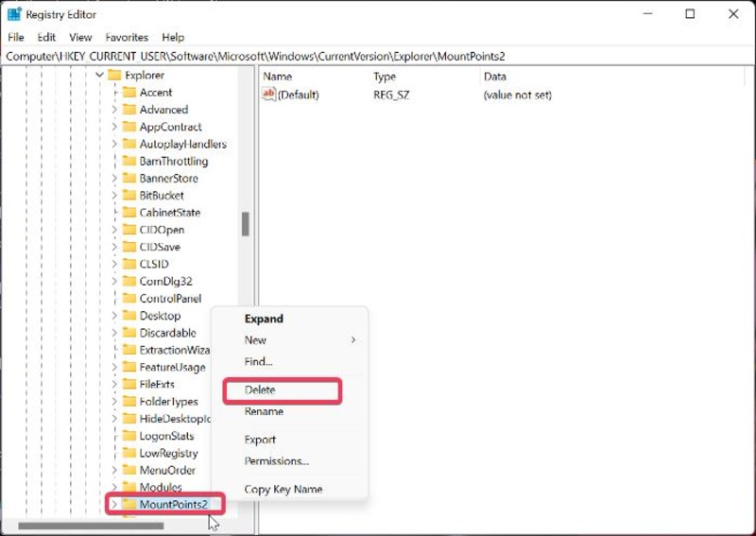756x536 pixels.
Task: Expand the AutoplayHandlers key chevron
Action: tap(114, 144)
